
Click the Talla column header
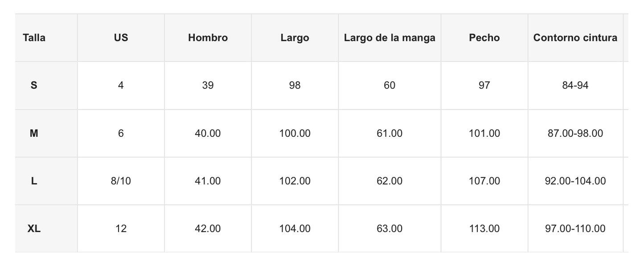[34, 38]
